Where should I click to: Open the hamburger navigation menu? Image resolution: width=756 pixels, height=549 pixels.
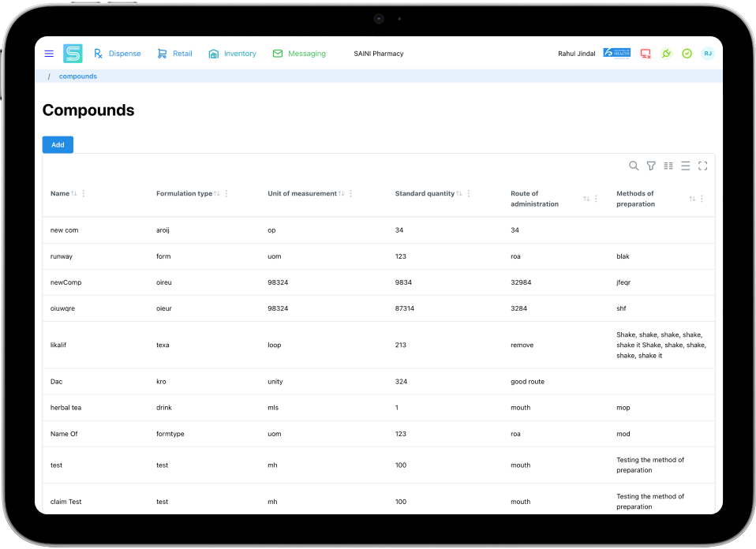click(x=49, y=54)
